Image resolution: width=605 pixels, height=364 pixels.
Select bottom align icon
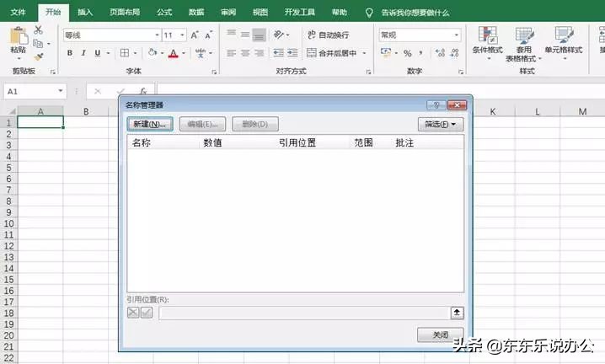tap(259, 35)
